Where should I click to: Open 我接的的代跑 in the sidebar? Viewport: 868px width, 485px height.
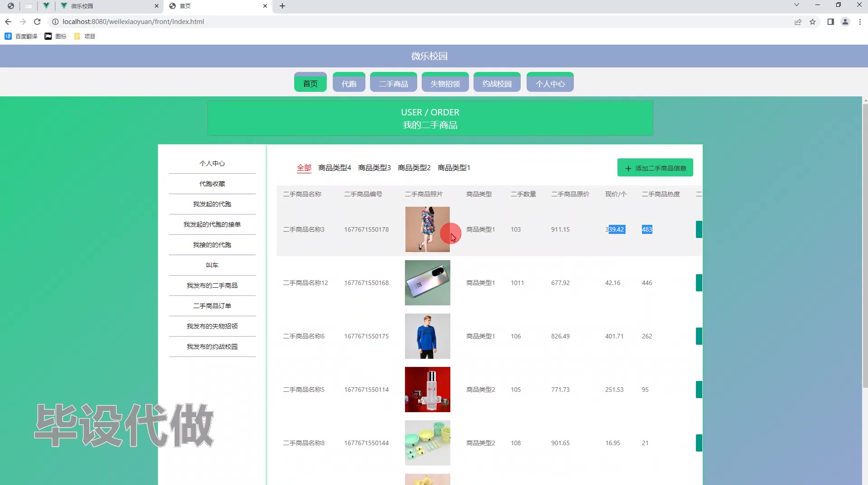tap(212, 245)
